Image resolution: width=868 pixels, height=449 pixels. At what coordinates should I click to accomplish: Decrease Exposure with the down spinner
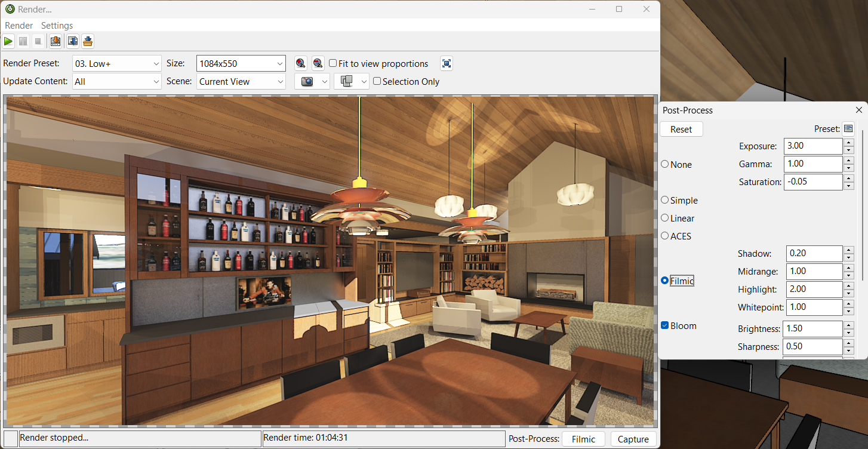[848, 150]
